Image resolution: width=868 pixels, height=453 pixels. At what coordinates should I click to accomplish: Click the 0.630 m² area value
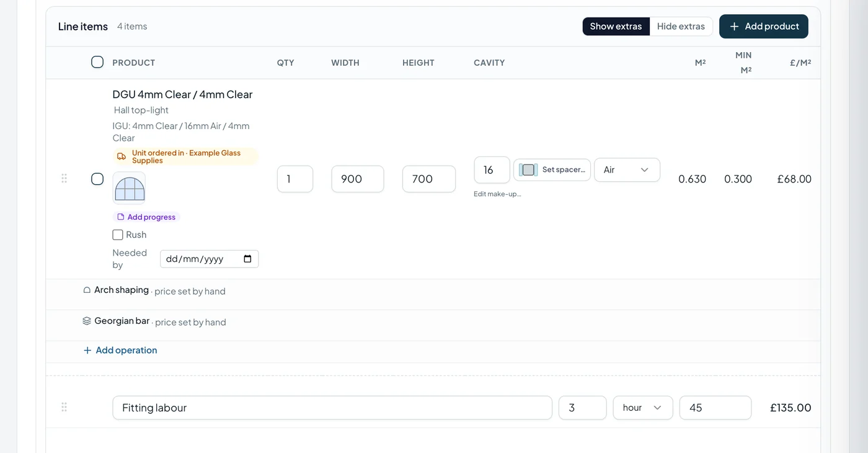pyautogui.click(x=693, y=179)
